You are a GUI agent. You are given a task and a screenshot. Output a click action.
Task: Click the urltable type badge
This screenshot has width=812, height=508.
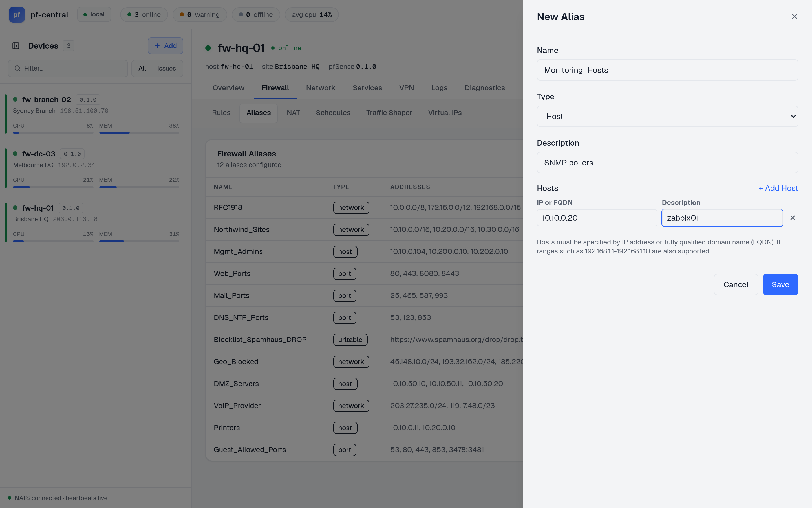[x=350, y=340]
